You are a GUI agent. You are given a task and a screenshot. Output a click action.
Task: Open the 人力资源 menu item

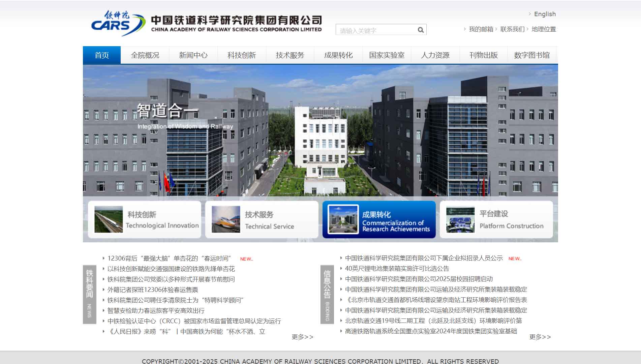(x=435, y=55)
